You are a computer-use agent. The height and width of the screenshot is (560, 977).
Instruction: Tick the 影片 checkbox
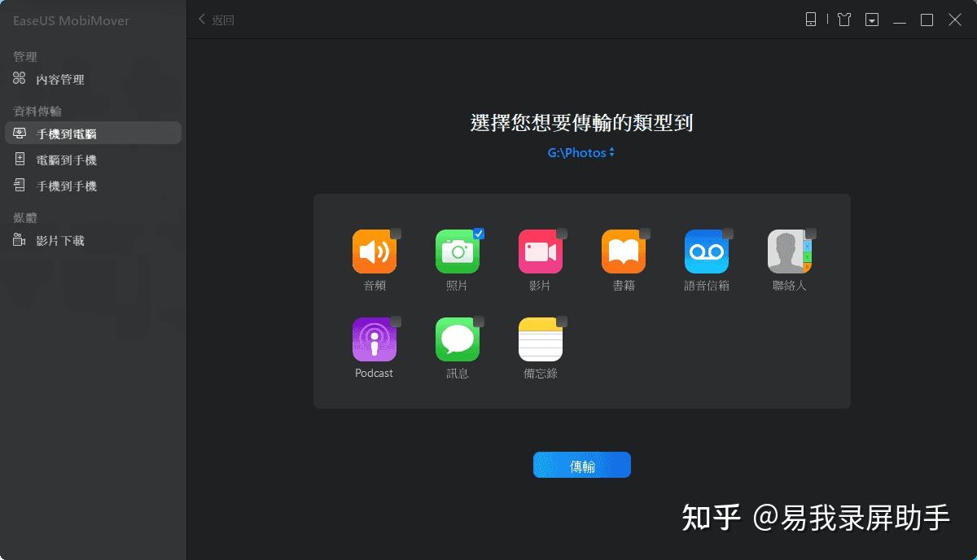pyautogui.click(x=562, y=234)
